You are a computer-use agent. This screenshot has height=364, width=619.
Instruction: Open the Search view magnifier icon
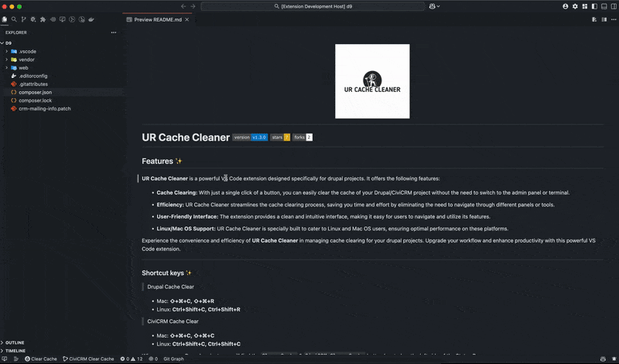click(x=14, y=19)
